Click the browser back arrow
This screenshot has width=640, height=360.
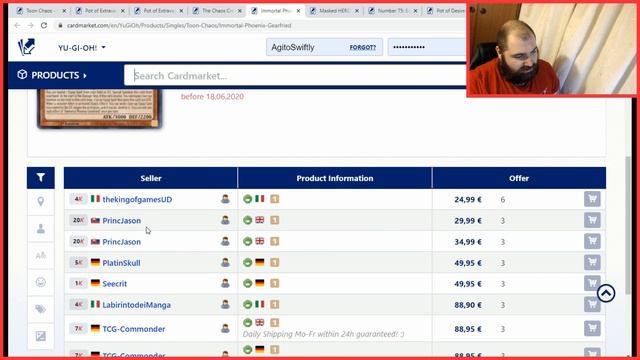click(x=17, y=25)
